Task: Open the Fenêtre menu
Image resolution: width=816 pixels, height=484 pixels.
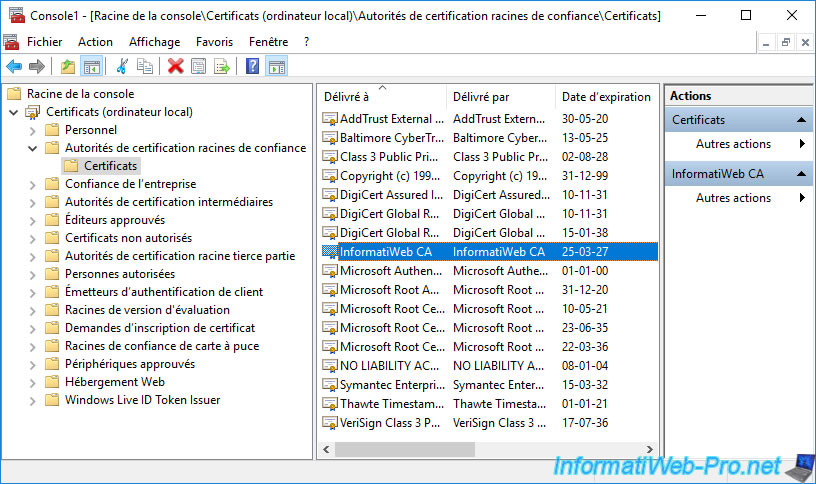Action: (269, 42)
